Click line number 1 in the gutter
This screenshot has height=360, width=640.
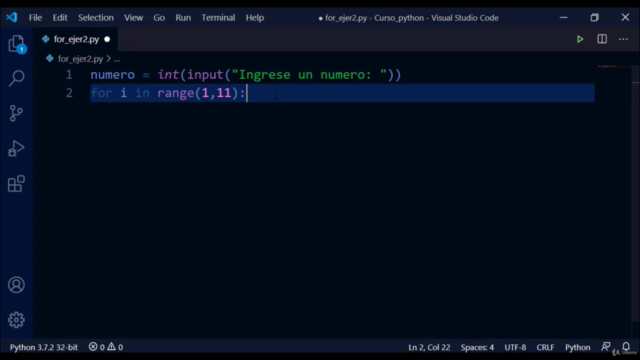point(69,75)
